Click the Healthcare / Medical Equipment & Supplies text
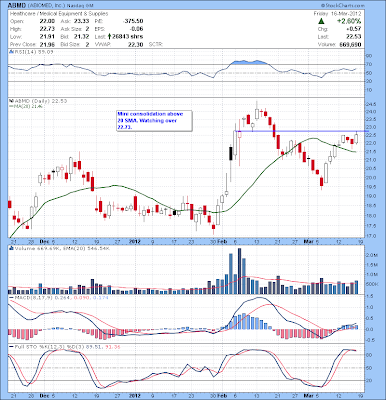This screenshot has height=400, width=386. 59,14
